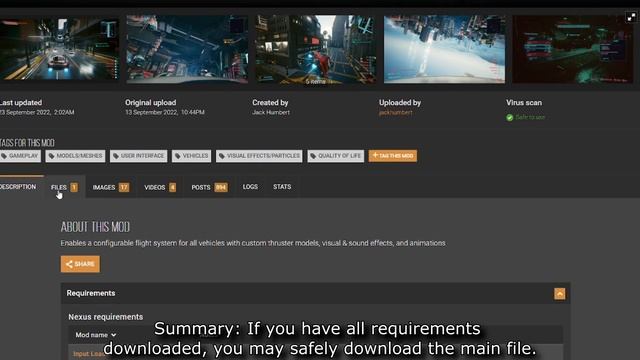The image size is (640, 360).
Task: Open the upside-down sky city thumbnail
Action: tap(444, 49)
